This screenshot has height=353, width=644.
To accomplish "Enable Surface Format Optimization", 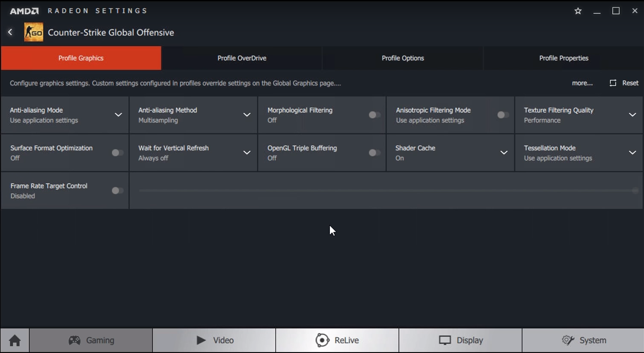I will click(117, 153).
